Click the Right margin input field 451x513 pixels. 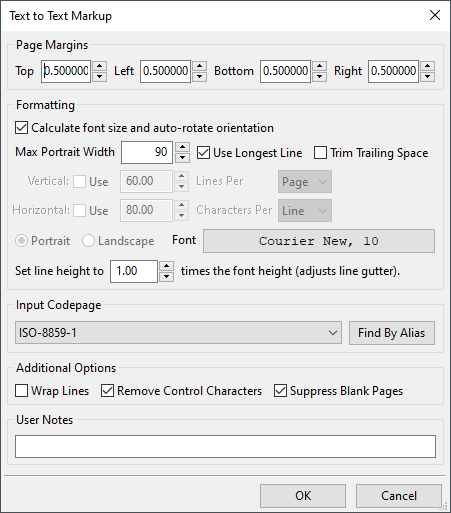[x=393, y=71]
